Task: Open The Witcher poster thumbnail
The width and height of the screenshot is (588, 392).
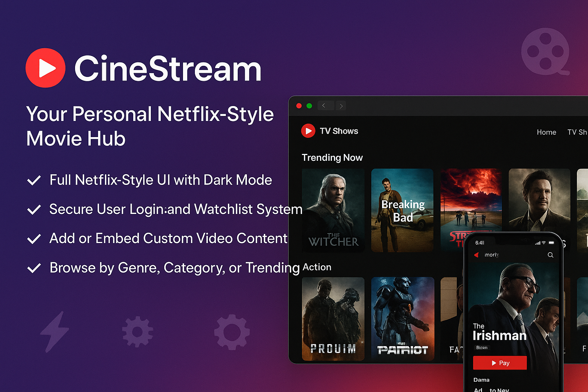Action: click(x=333, y=211)
